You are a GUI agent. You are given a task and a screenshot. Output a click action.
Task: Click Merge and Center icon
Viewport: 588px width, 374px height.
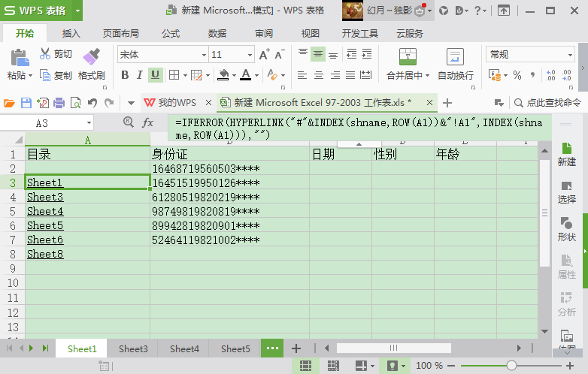point(408,56)
